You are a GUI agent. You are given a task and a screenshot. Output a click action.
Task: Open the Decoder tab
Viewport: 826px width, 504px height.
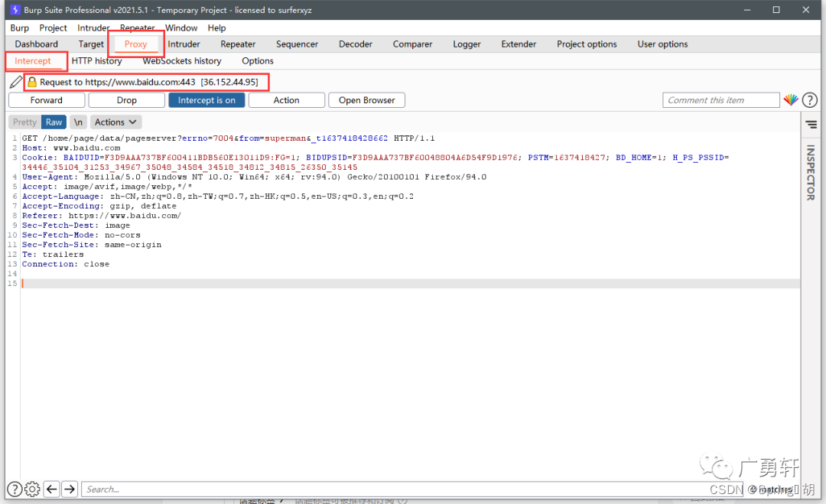[x=356, y=44]
